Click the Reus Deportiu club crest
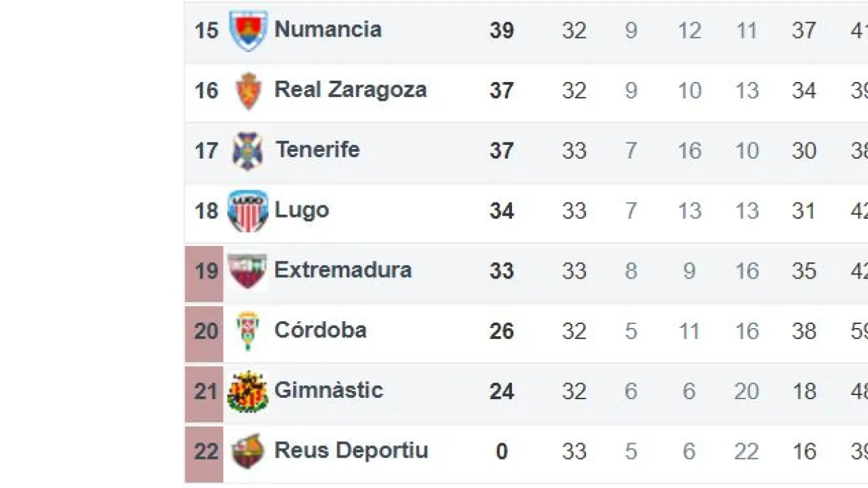Viewport: 868px width, 488px height. [x=248, y=451]
